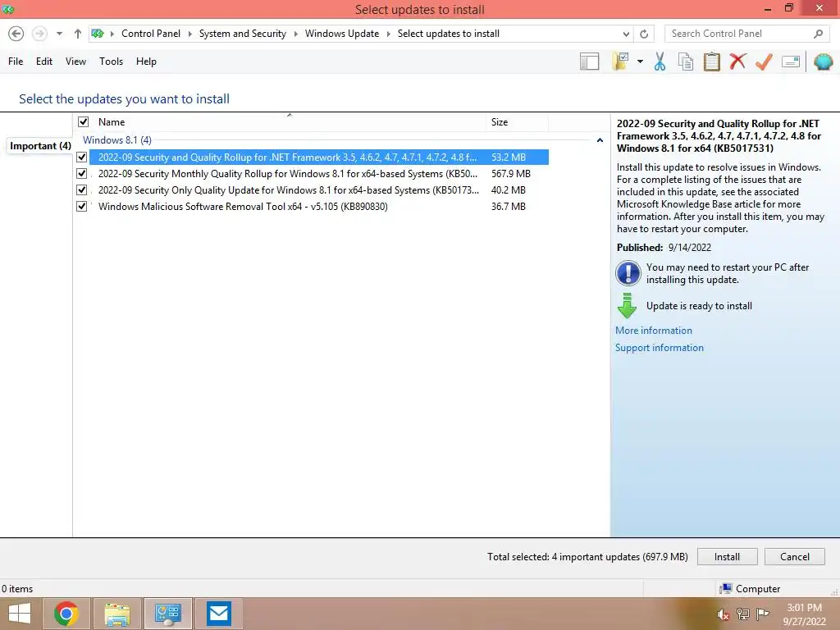Image resolution: width=840 pixels, height=630 pixels.
Task: Click the Copy toolbar icon
Action: point(686,62)
